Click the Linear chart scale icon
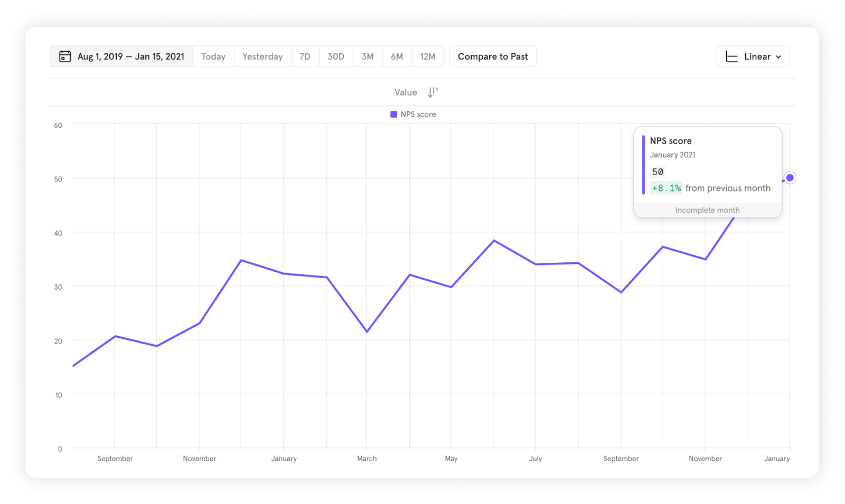Screen dimensions: 845x504 731,56
